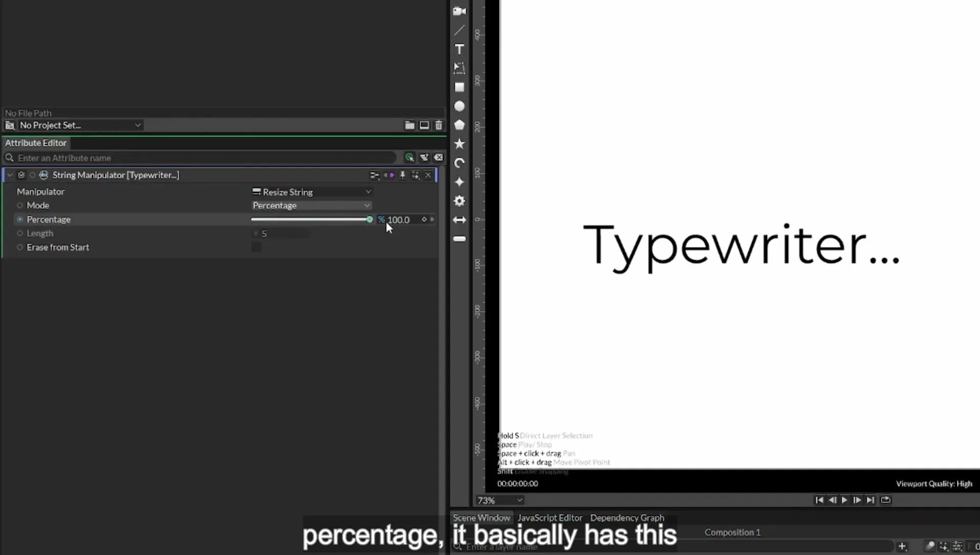Open the viewport zoom 73% dropdown
The image size is (980, 555).
tap(500, 500)
